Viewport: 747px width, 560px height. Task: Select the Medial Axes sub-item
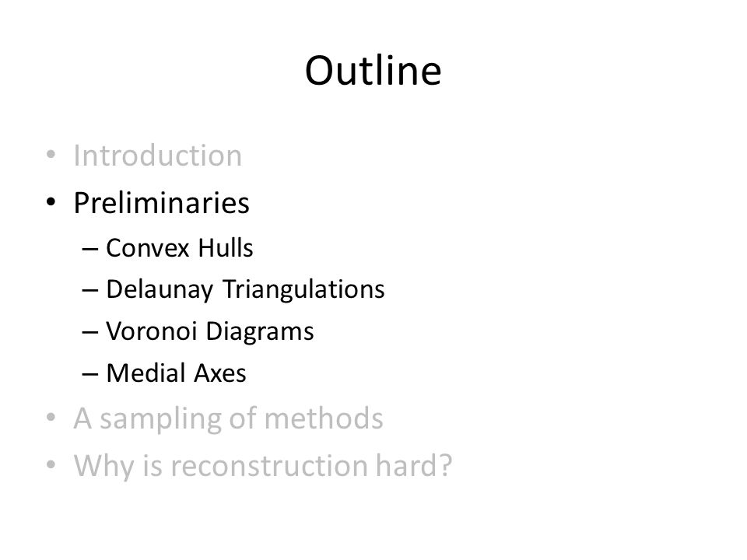176,373
